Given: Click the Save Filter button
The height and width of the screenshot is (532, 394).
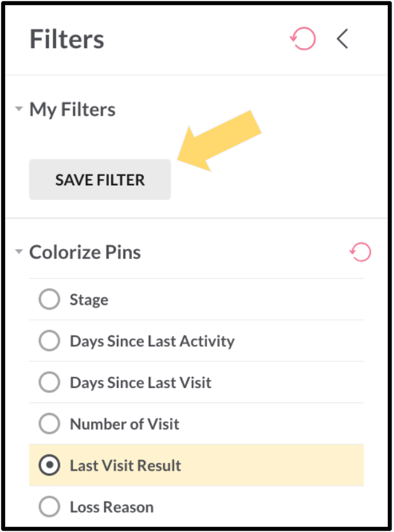Looking at the screenshot, I should (x=100, y=180).
